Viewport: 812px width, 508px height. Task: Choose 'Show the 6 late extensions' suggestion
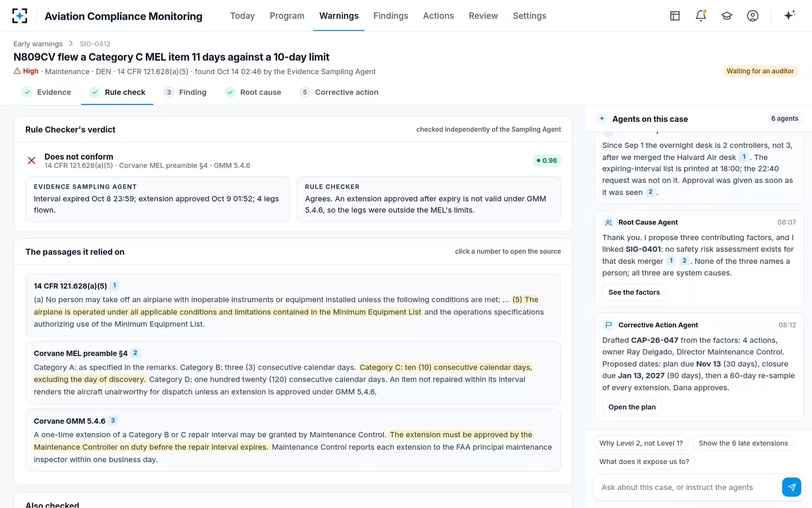tap(743, 443)
